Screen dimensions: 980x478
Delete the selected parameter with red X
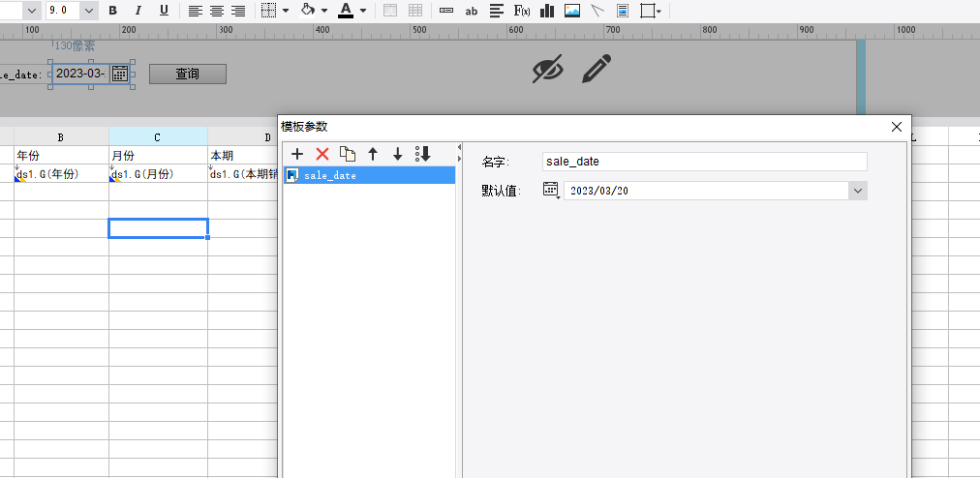pos(322,154)
